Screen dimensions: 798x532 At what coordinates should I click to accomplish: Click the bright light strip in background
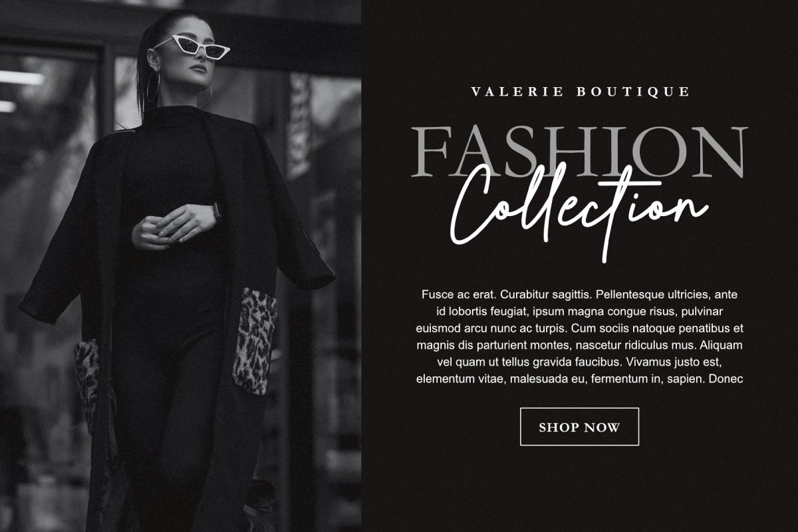21,78
